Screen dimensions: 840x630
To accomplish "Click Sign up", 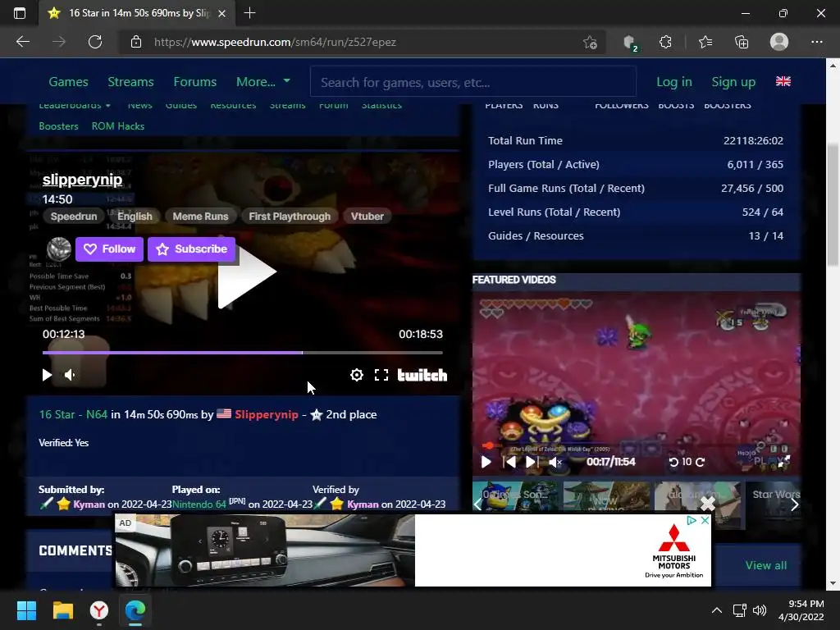I will (733, 82).
